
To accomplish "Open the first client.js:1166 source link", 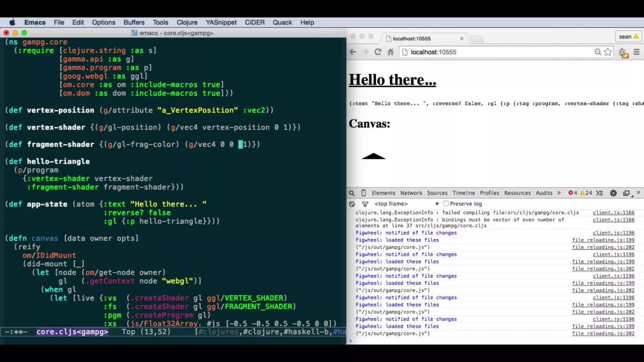I will point(613,213).
